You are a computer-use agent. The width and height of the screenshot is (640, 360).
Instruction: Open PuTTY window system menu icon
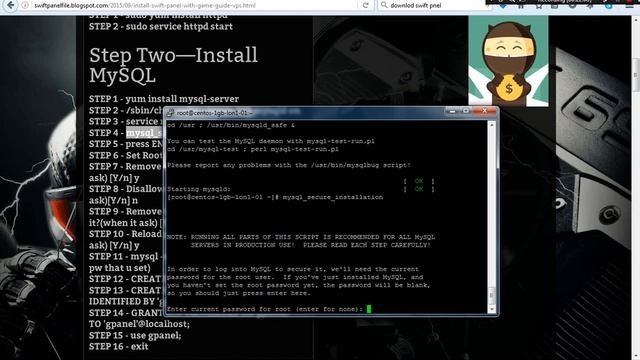170,113
